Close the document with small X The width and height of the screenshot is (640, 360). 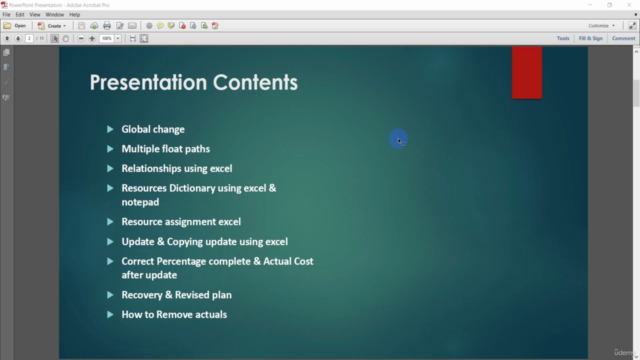(636, 15)
